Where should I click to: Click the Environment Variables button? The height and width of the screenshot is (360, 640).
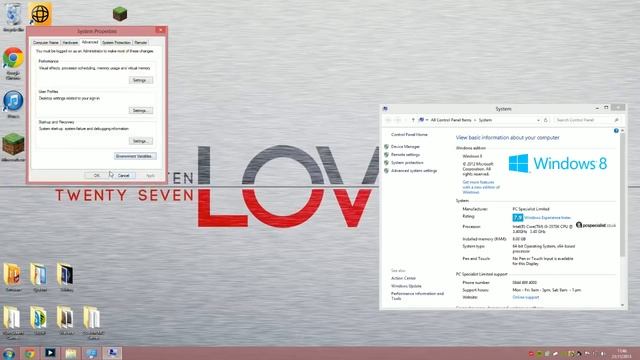click(135, 156)
